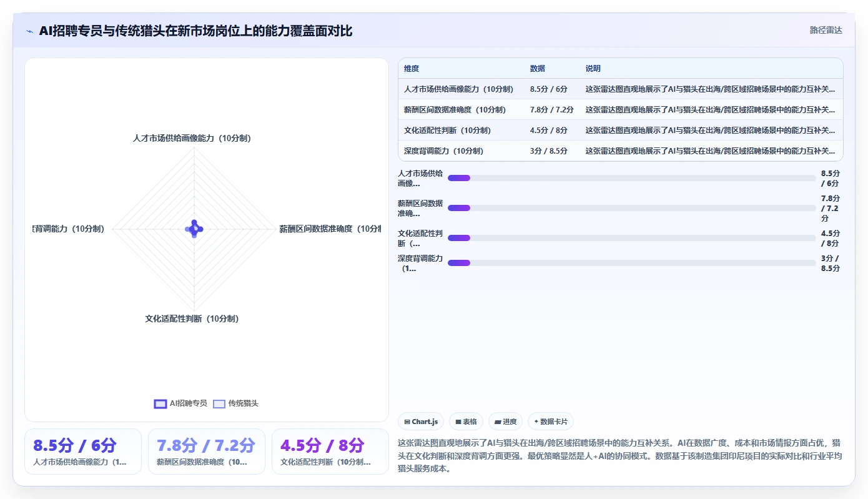Select the 表格 chip

[466, 422]
